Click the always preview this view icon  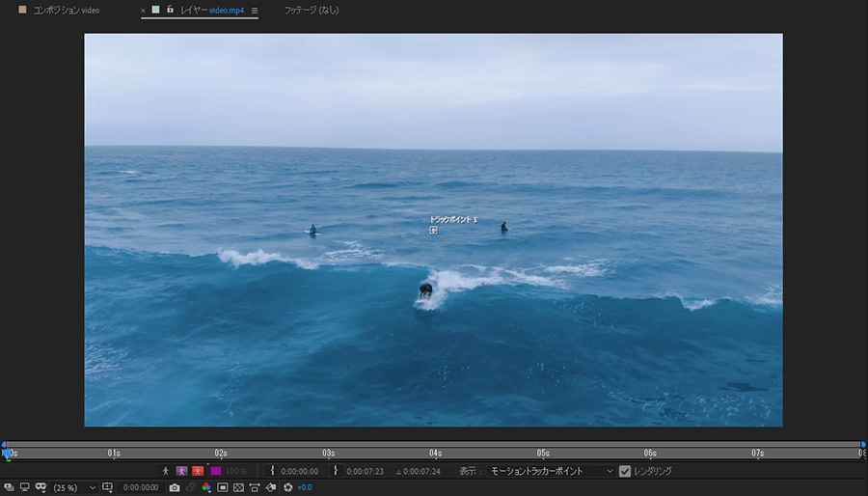[9, 487]
